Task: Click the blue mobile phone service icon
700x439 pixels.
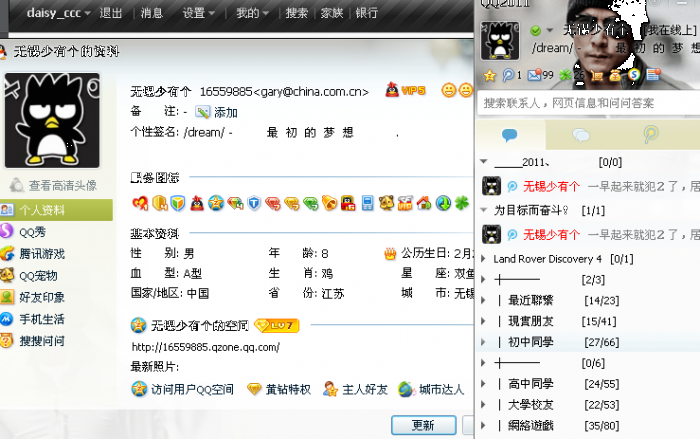Action: [x=367, y=203]
